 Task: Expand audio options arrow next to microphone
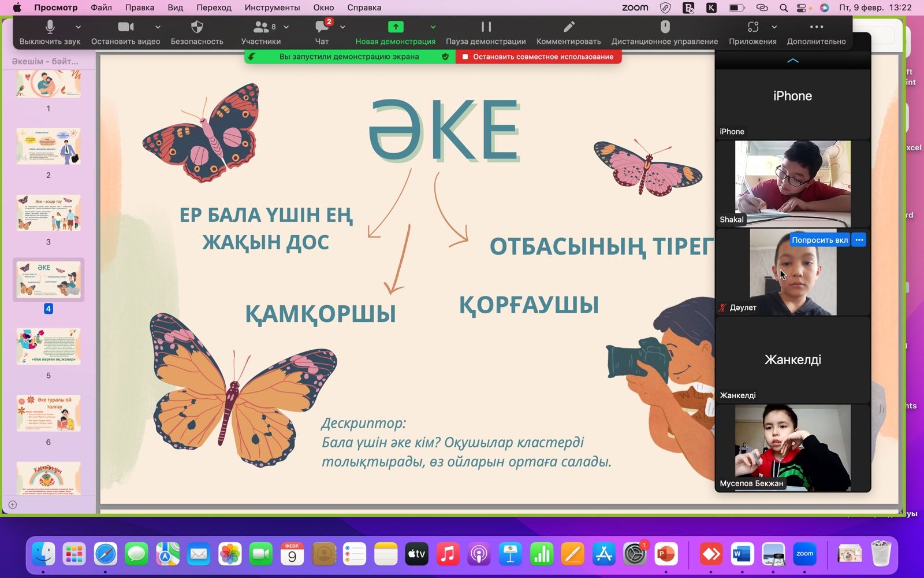(79, 27)
